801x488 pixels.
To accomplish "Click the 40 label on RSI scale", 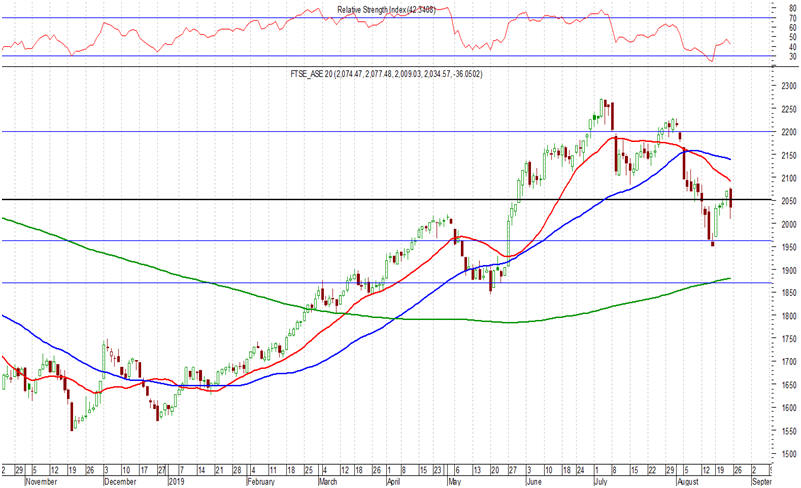I will (793, 48).
